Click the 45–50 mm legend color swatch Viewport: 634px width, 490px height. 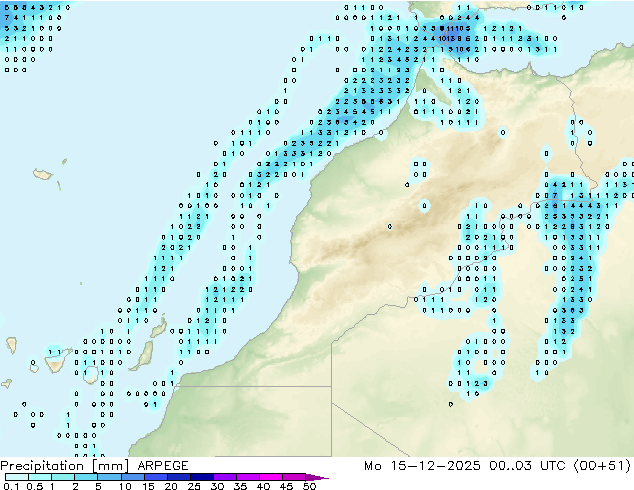click(x=294, y=477)
